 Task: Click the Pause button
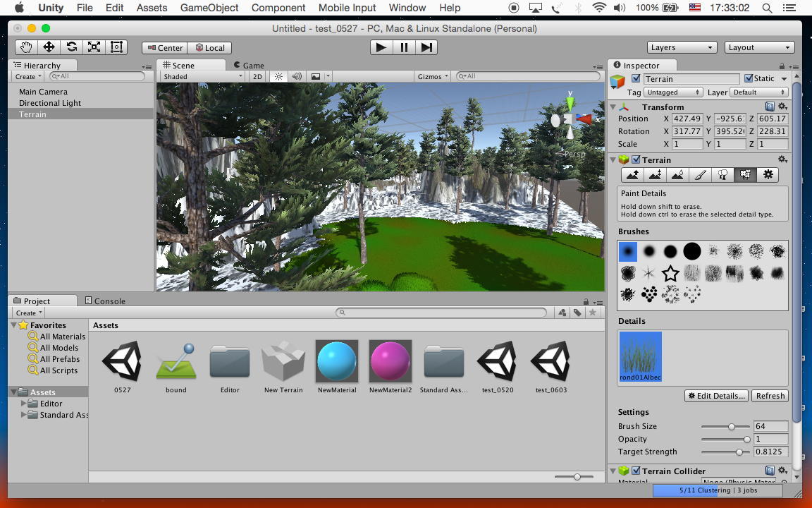(x=404, y=47)
